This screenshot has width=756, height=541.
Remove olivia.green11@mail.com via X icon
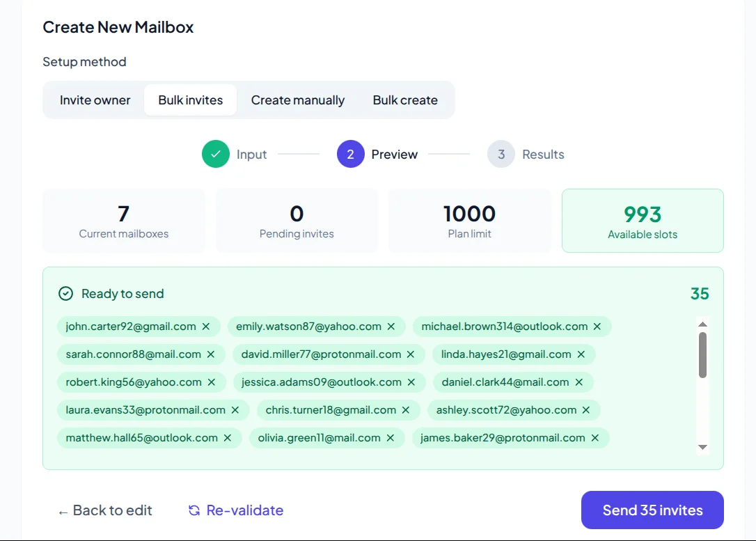(391, 437)
